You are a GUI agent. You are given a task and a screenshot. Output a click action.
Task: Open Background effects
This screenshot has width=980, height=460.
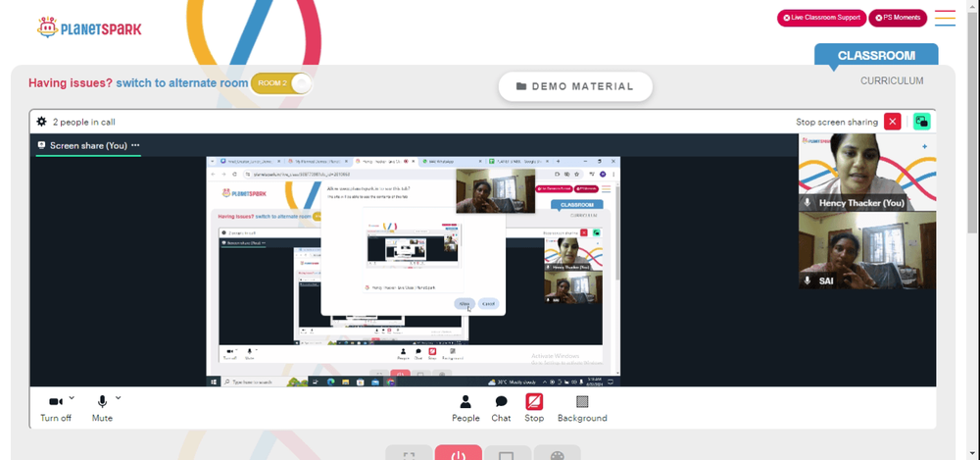(x=582, y=408)
